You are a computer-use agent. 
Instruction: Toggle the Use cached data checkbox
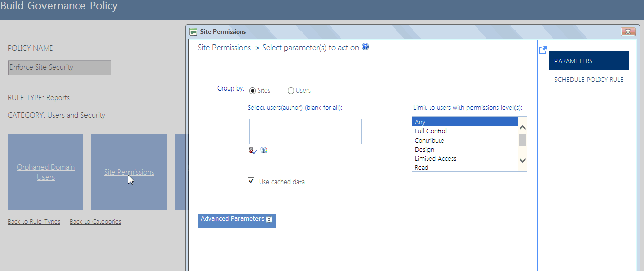tap(251, 181)
